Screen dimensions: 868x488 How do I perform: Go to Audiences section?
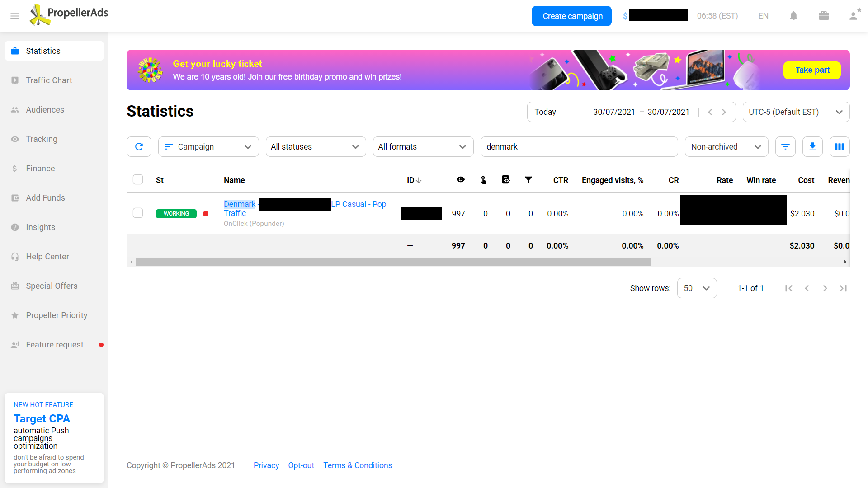[x=54, y=110]
